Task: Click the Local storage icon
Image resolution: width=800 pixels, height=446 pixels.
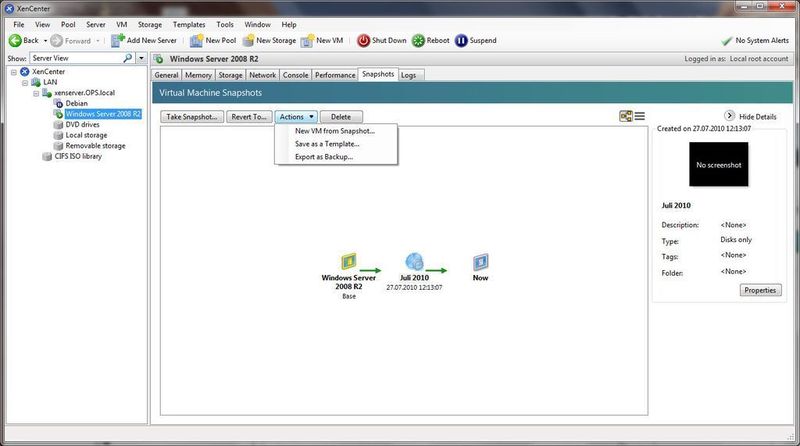Action: 58,135
